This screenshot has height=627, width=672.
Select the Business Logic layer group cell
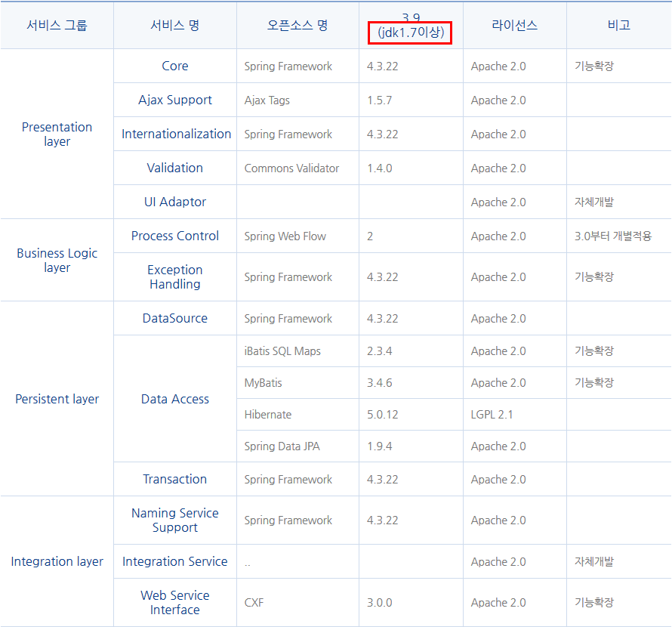pyautogui.click(x=57, y=260)
